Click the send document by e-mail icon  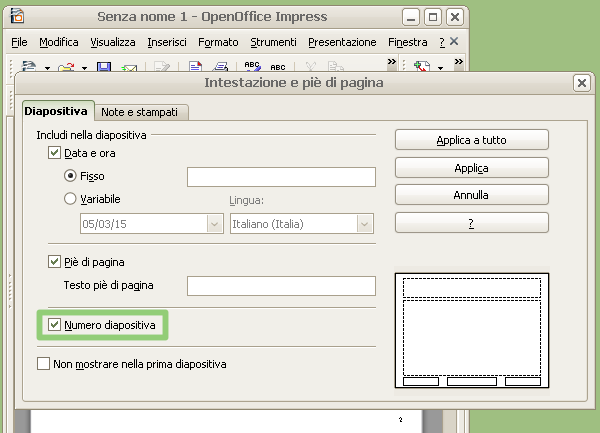(130, 67)
